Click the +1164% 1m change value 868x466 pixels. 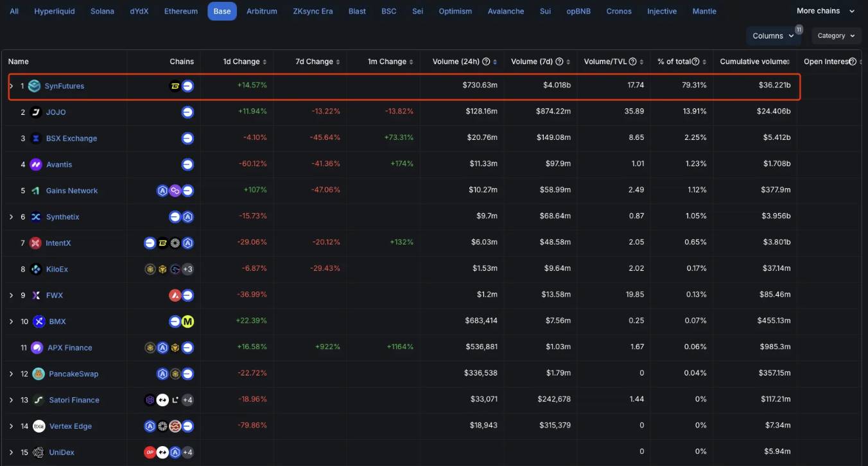400,348
